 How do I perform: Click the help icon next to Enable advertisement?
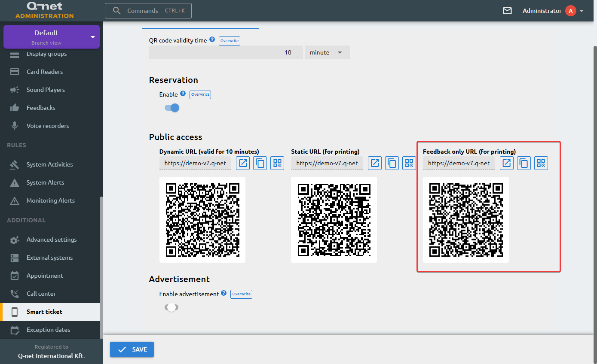223,294
